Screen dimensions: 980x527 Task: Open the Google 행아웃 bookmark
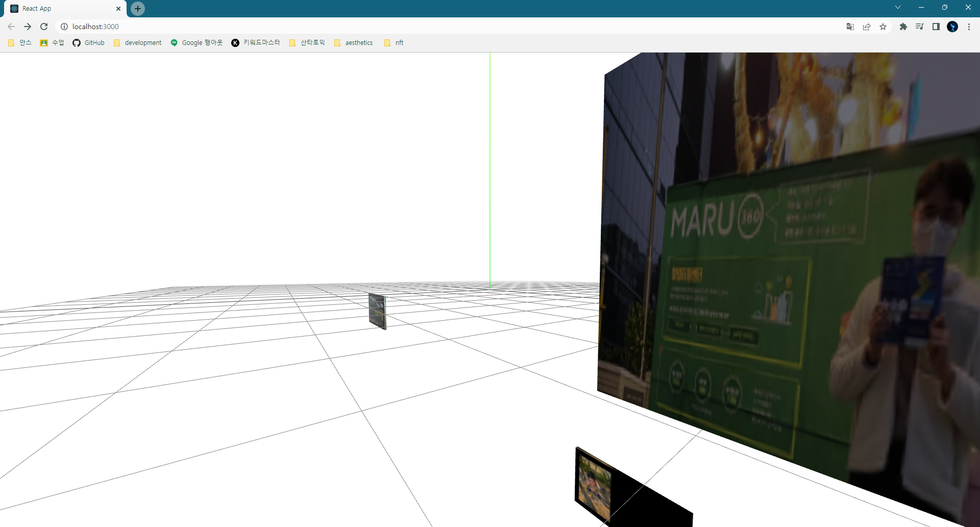click(197, 43)
